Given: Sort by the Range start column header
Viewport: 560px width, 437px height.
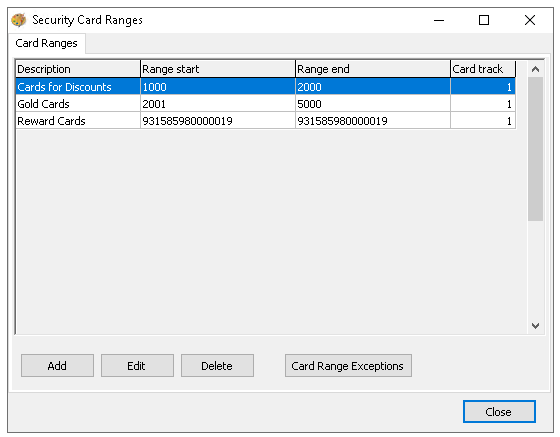Looking at the screenshot, I should coord(218,69).
